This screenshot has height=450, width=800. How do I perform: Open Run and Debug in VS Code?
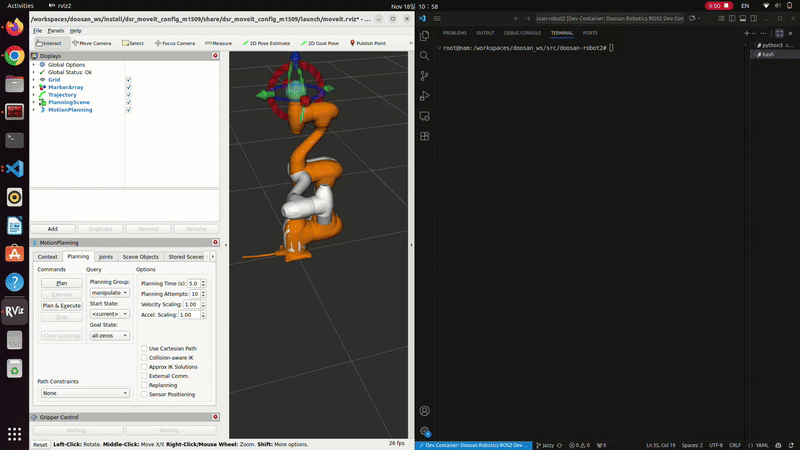[x=425, y=96]
